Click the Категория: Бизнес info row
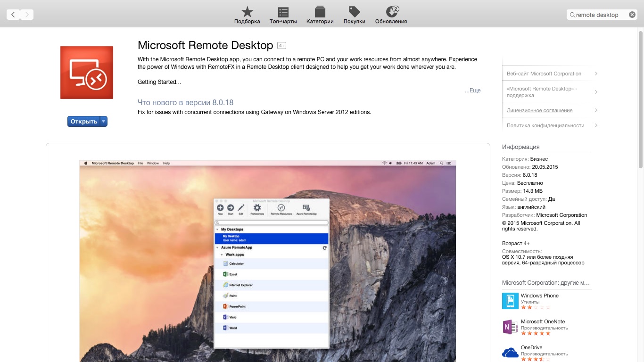 (525, 159)
